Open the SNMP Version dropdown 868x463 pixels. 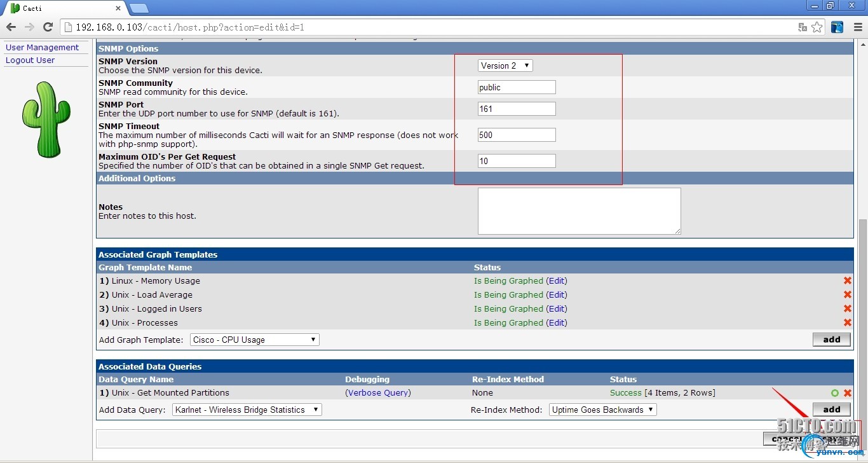click(505, 66)
